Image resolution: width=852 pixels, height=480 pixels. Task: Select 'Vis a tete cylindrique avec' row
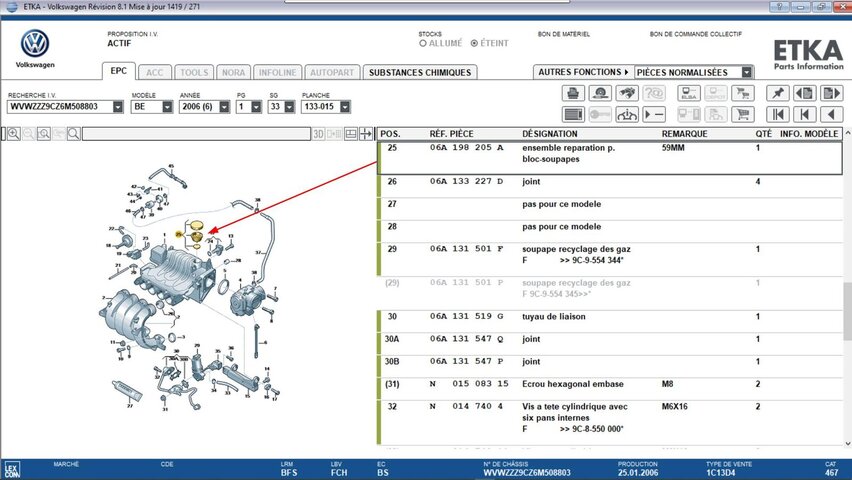(x=610, y=422)
